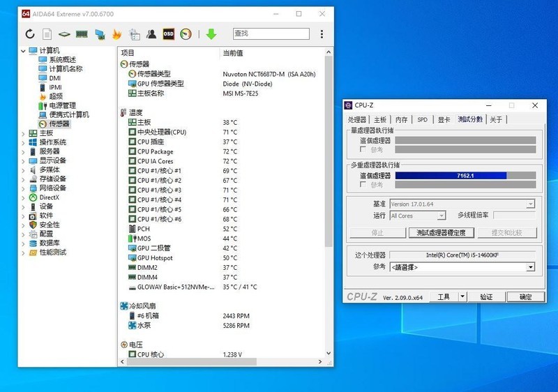Switch to SPD tab in CPU-Z

[422, 119]
